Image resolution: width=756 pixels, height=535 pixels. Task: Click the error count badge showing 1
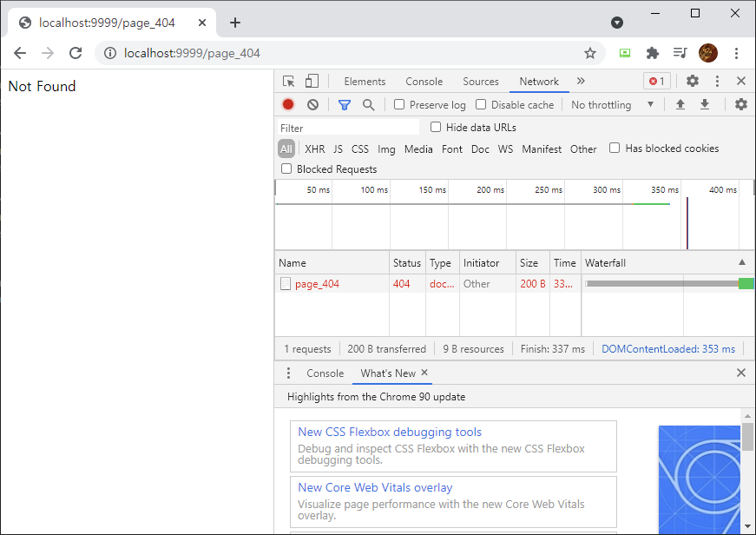(x=657, y=81)
